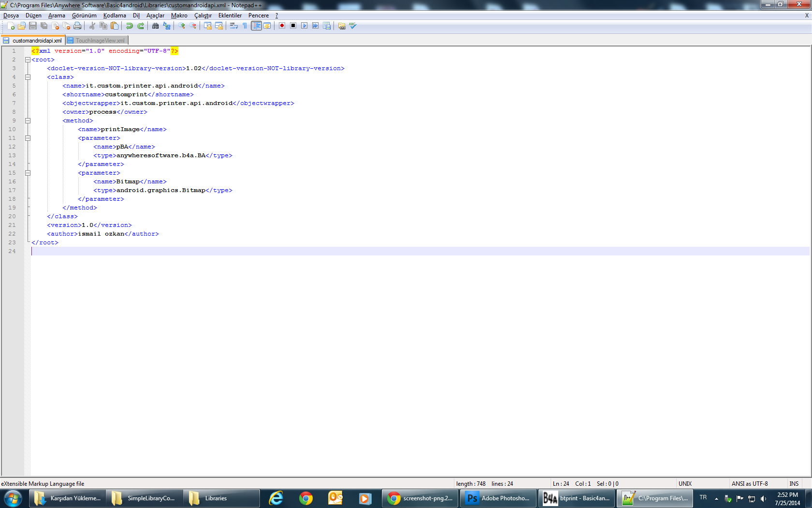Open the Replace dialog from toolbar
Viewport: 812px width, 508px height.
click(167, 26)
